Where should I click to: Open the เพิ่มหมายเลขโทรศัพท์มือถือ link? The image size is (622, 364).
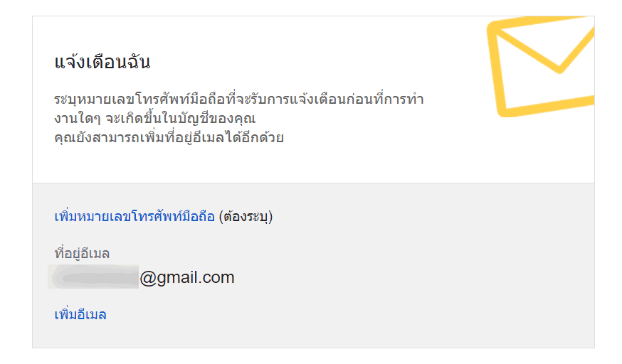pyautogui.click(x=135, y=217)
